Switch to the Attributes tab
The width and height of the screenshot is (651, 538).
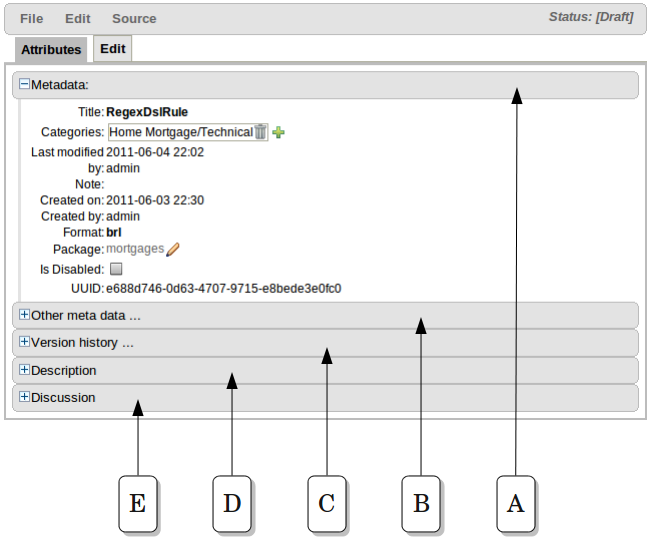click(x=51, y=50)
